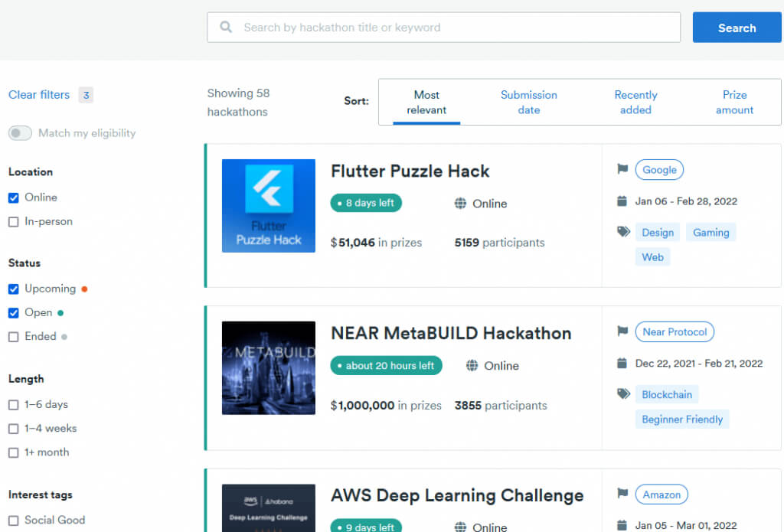Click the $51,046 in prizes text
This screenshot has height=532, width=784.
[x=376, y=243]
